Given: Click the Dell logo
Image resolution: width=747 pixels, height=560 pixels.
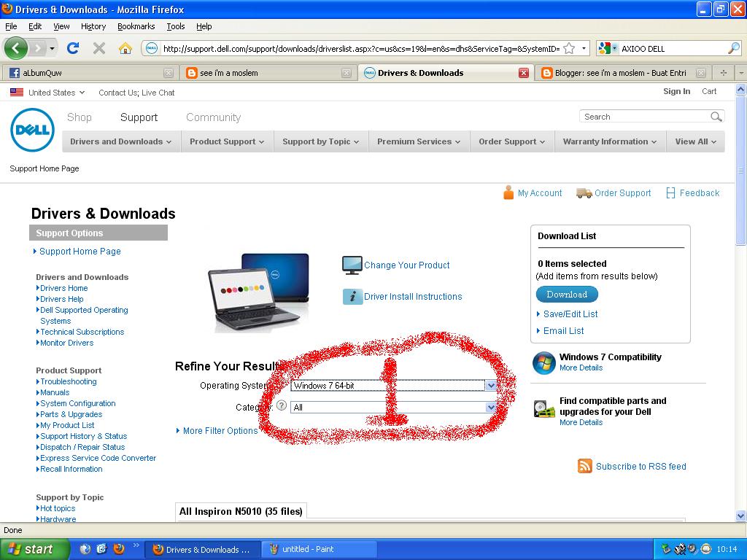Looking at the screenshot, I should click(32, 130).
